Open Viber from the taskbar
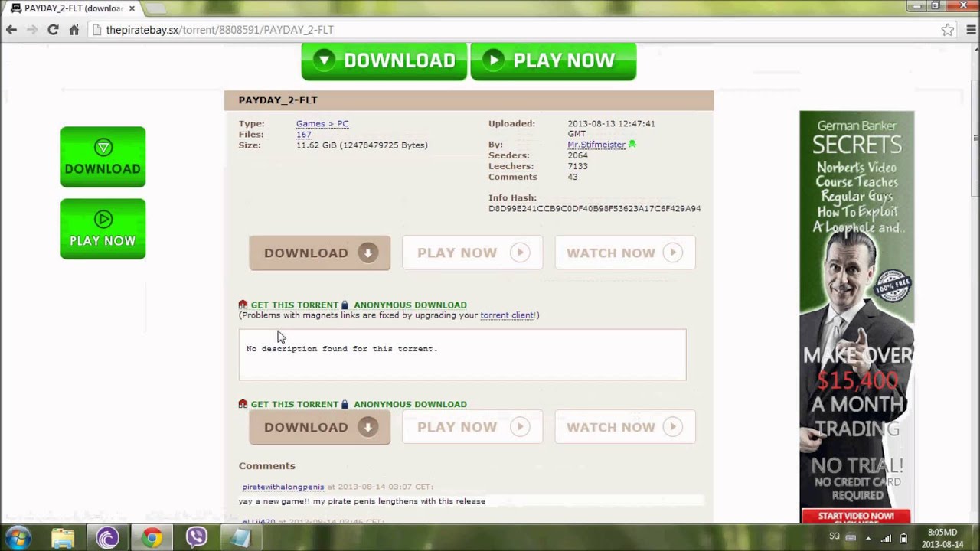Viewport: 980px width, 551px height. (x=196, y=538)
